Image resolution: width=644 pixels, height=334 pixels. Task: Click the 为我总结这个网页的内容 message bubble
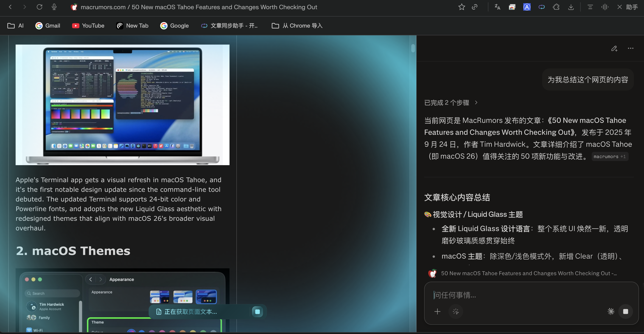coord(588,79)
